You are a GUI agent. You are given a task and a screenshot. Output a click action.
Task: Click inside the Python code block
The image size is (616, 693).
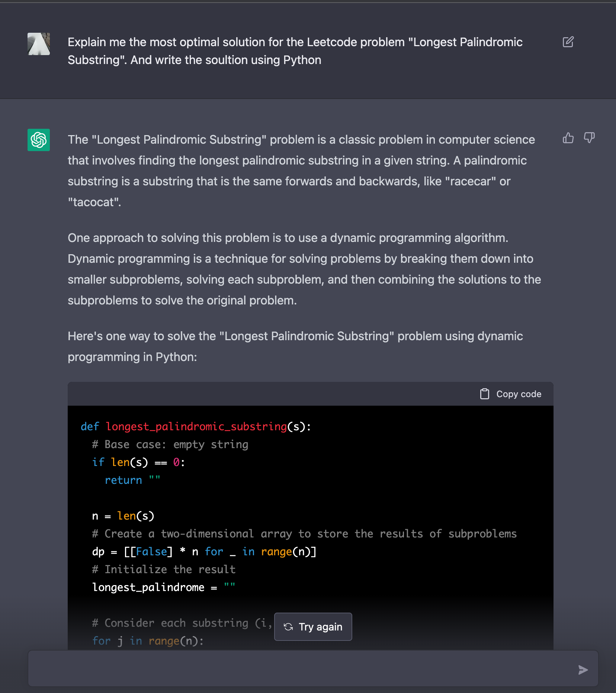coord(260,521)
